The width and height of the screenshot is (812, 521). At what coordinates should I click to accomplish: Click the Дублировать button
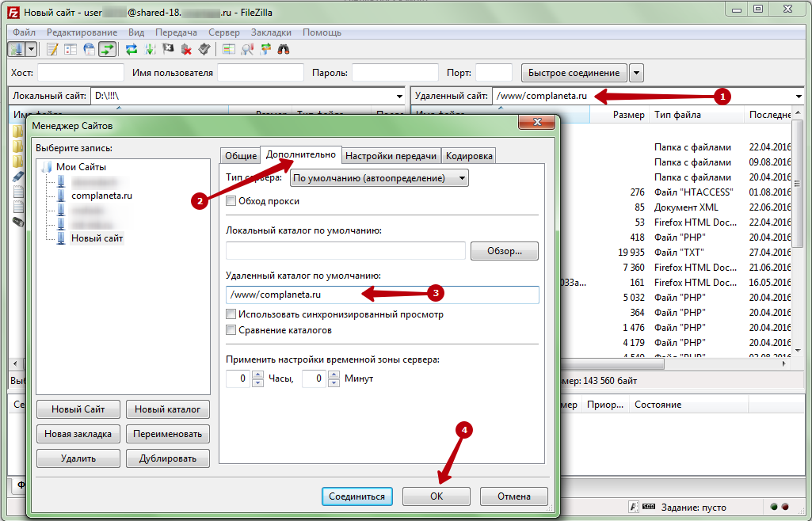click(168, 458)
